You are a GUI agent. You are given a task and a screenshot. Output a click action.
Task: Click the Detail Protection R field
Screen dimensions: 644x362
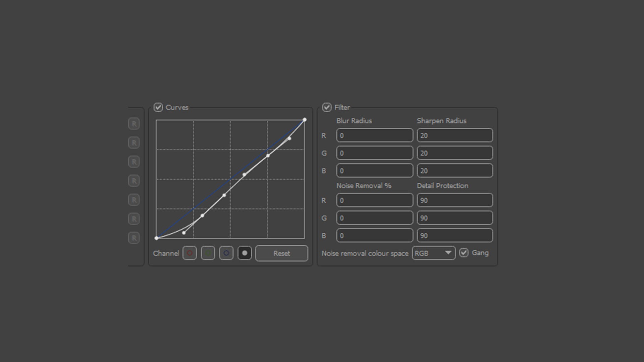(454, 200)
